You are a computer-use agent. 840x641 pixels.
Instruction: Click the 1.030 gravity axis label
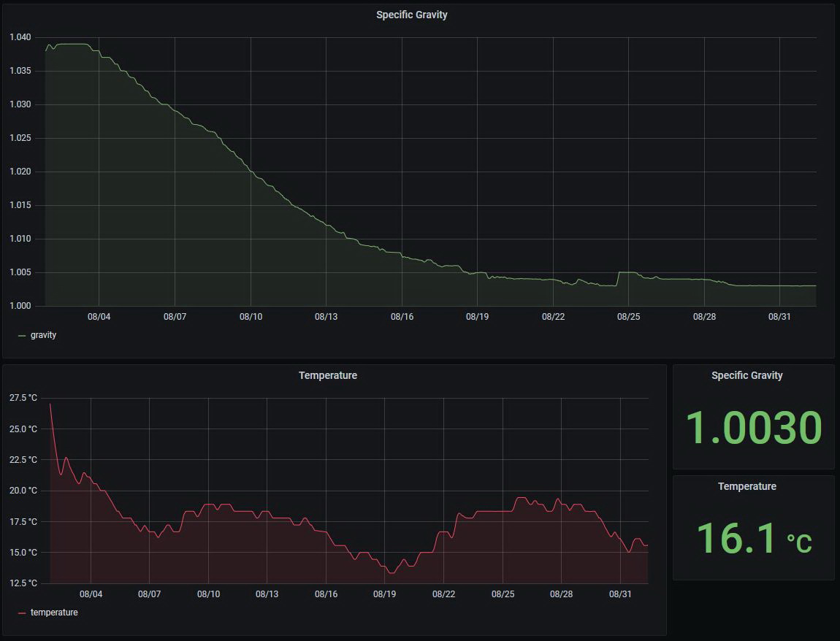click(20, 104)
